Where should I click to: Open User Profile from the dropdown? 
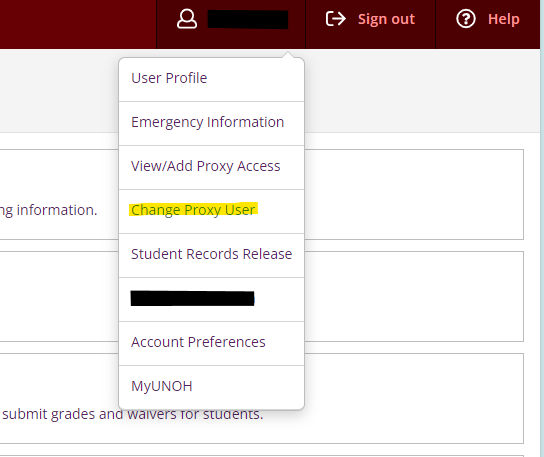pos(211,79)
